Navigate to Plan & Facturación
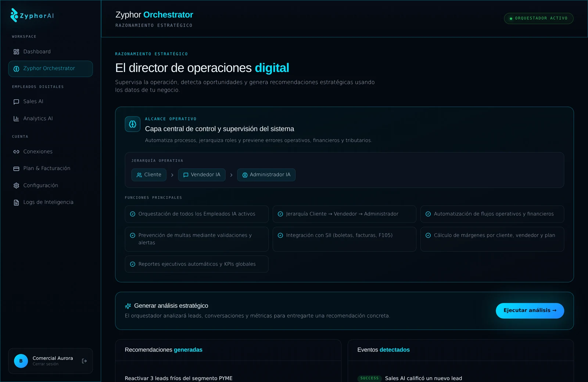The image size is (588, 382). pos(50,169)
